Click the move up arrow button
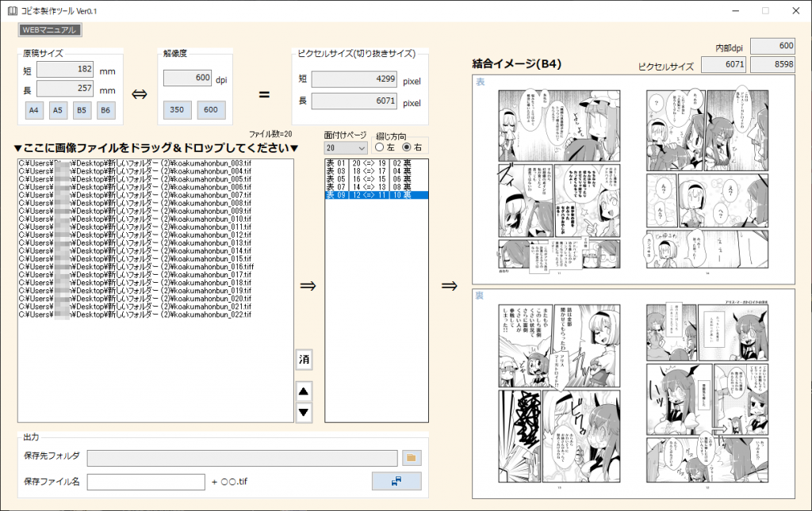This screenshot has height=511, width=812. [304, 391]
